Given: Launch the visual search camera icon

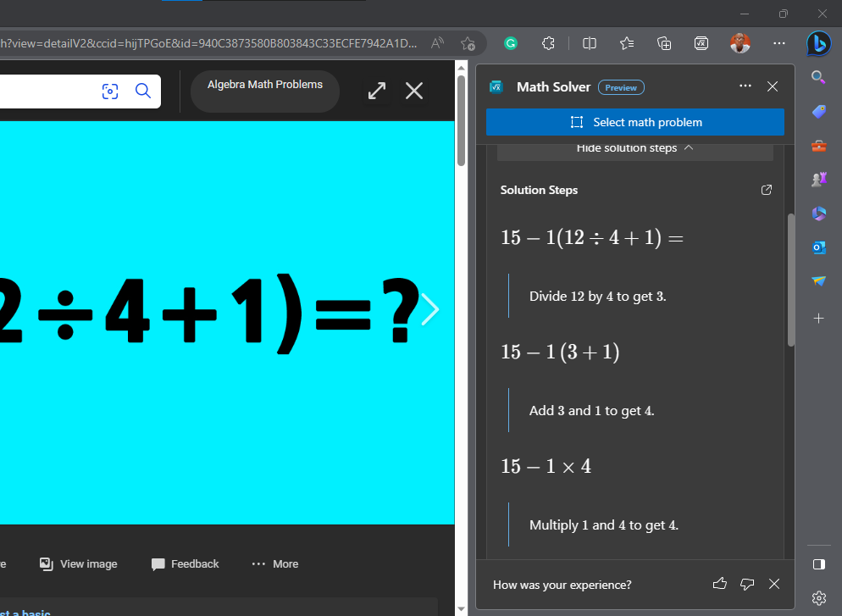Looking at the screenshot, I should [x=110, y=92].
